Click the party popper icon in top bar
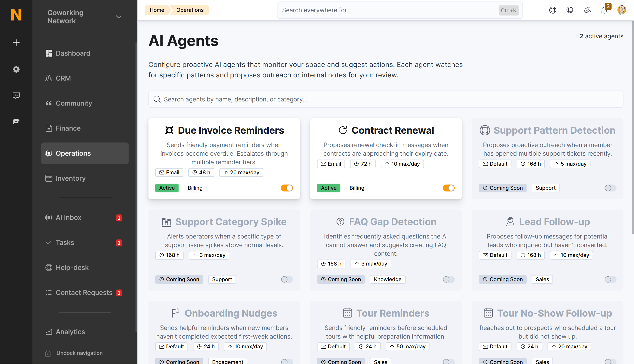Image resolution: width=634 pixels, height=364 pixels. coord(587,10)
